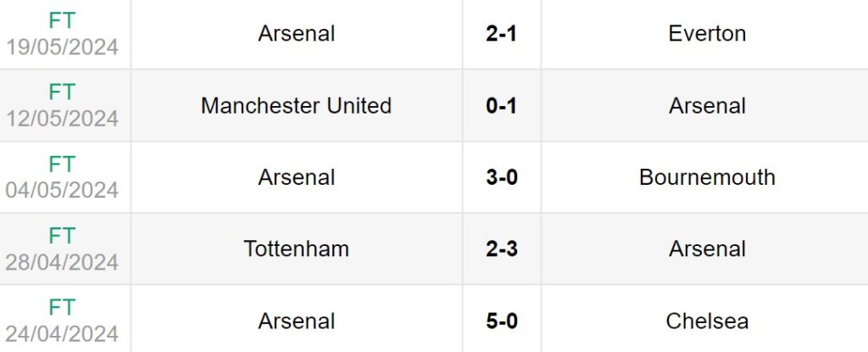Click the FT status dated 19/05/2024

(62, 20)
